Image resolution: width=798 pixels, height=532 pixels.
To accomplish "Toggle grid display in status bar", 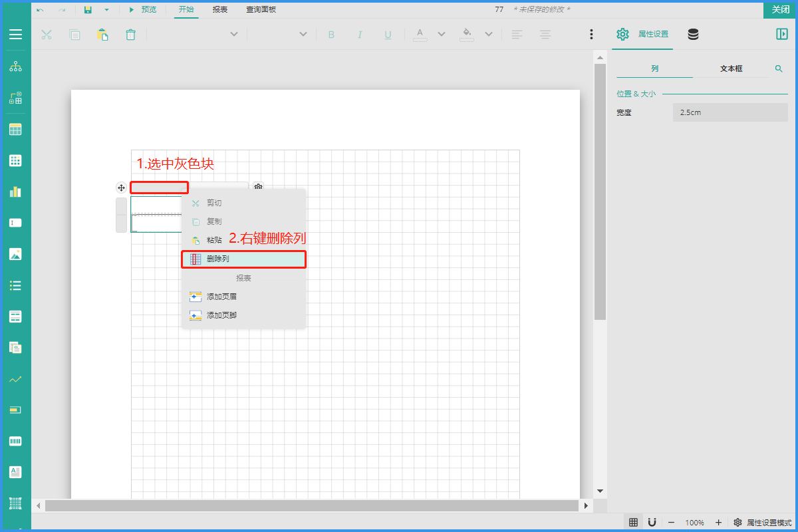I will [634, 523].
